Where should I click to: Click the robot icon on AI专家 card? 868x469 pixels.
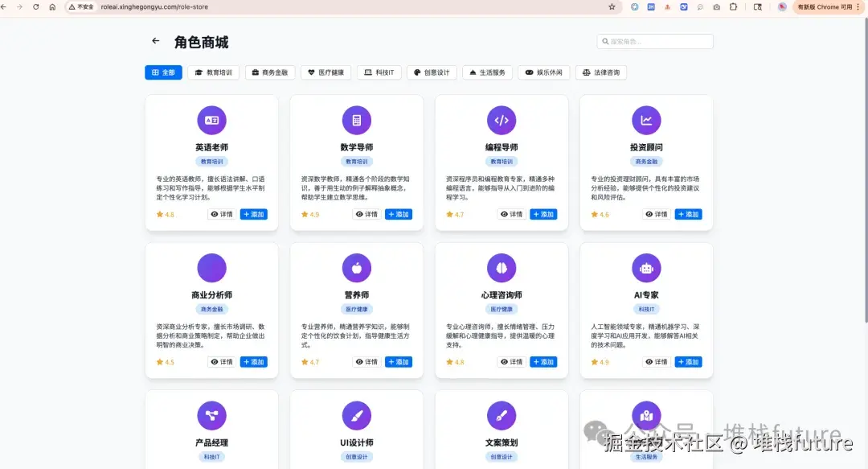pyautogui.click(x=647, y=267)
